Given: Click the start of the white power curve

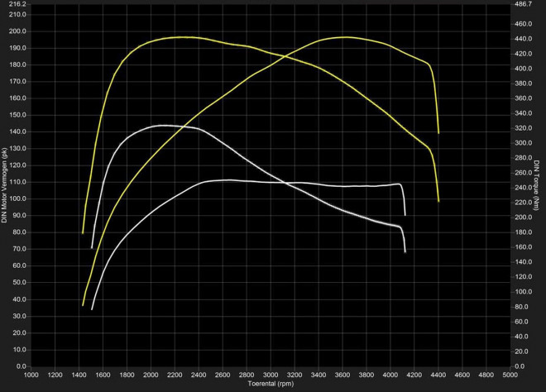Looking at the screenshot, I should 92,308.
